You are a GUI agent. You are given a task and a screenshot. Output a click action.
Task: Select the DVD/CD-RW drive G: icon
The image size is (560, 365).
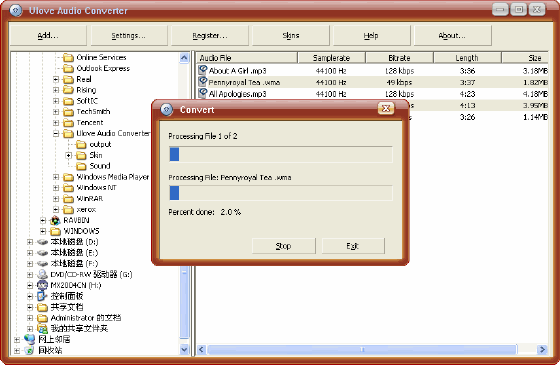42,274
